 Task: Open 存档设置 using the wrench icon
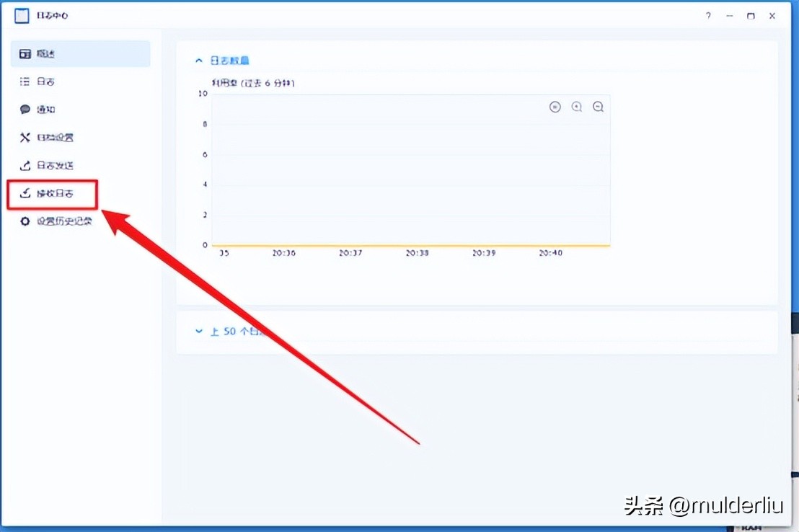point(24,137)
